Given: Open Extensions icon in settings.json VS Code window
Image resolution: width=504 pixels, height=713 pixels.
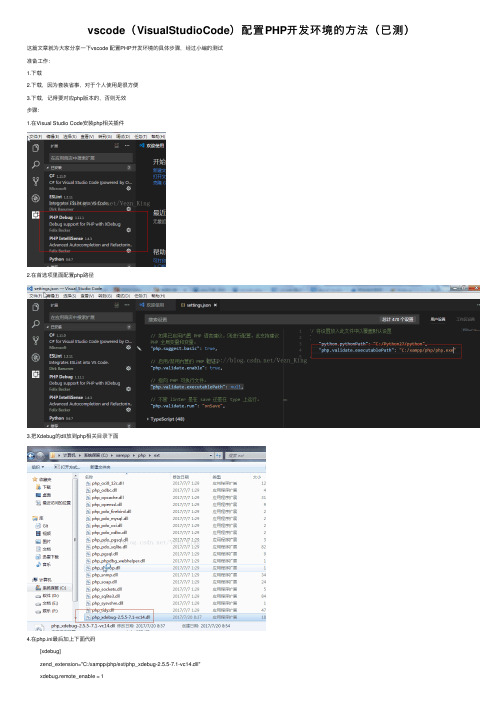Looking at the screenshot, I should click(35, 374).
